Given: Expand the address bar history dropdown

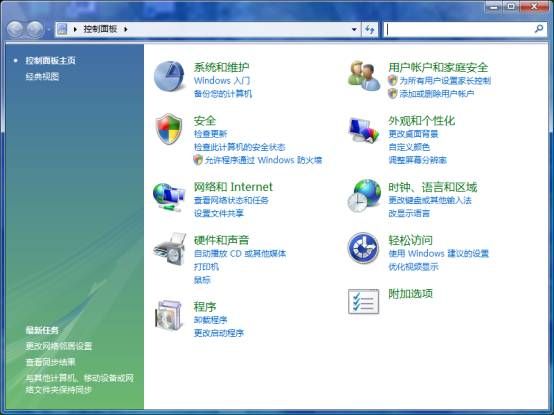Looking at the screenshot, I should coord(354,29).
